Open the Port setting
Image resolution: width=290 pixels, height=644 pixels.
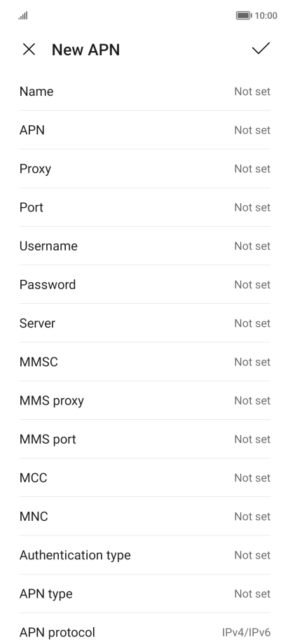pos(145,207)
